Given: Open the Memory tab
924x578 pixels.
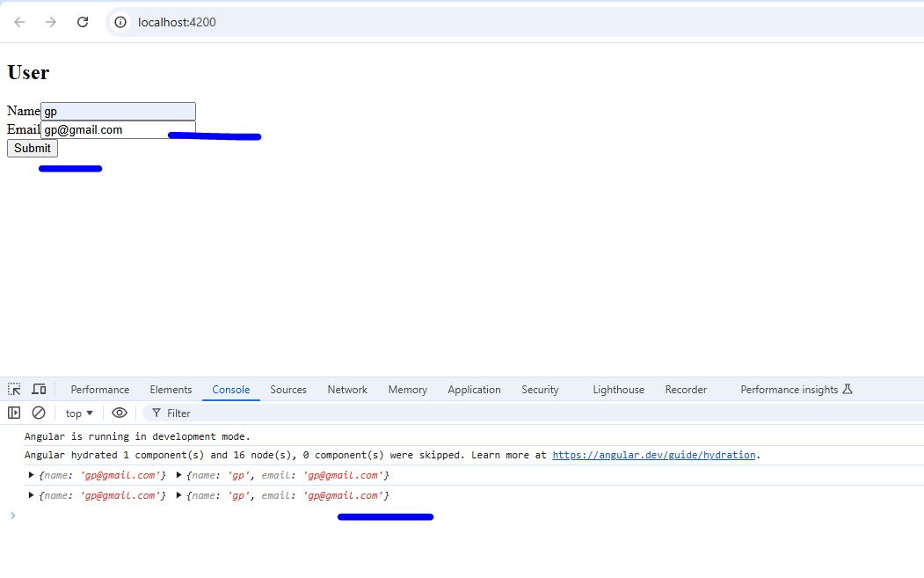Looking at the screenshot, I should click(x=408, y=390).
